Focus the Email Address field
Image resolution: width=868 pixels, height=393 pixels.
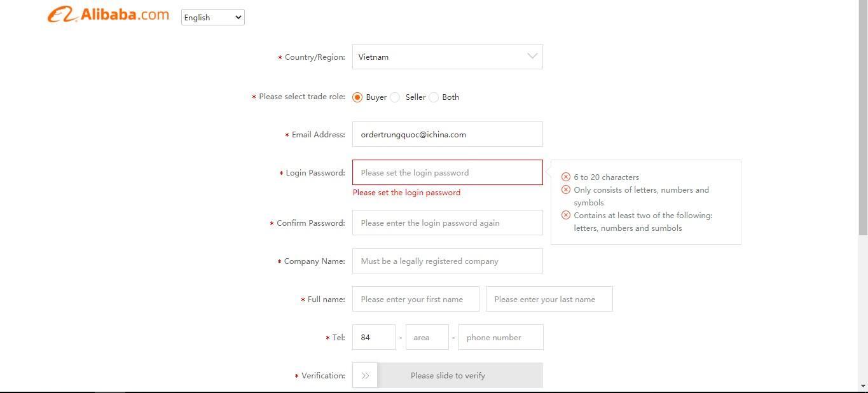tap(448, 134)
